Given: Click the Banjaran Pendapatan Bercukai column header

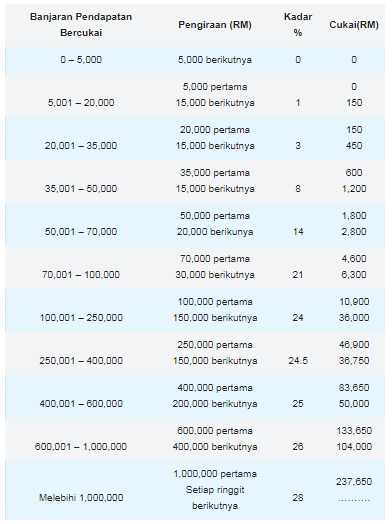Looking at the screenshot, I should click(81, 25).
